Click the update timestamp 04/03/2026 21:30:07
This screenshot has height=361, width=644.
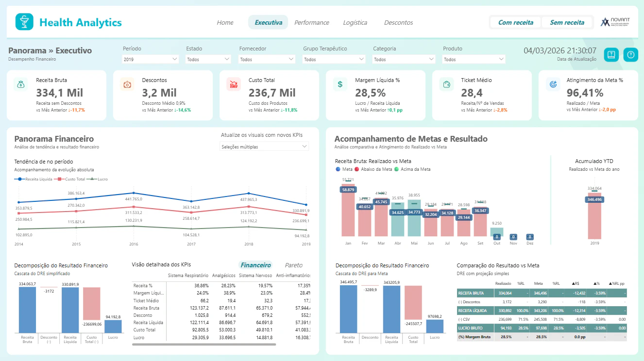(560, 50)
